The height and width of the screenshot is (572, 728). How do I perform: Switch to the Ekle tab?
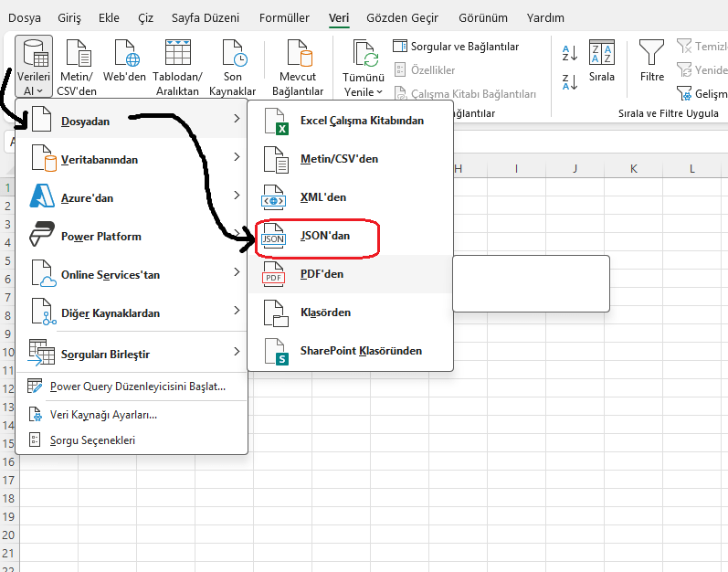coord(109,17)
